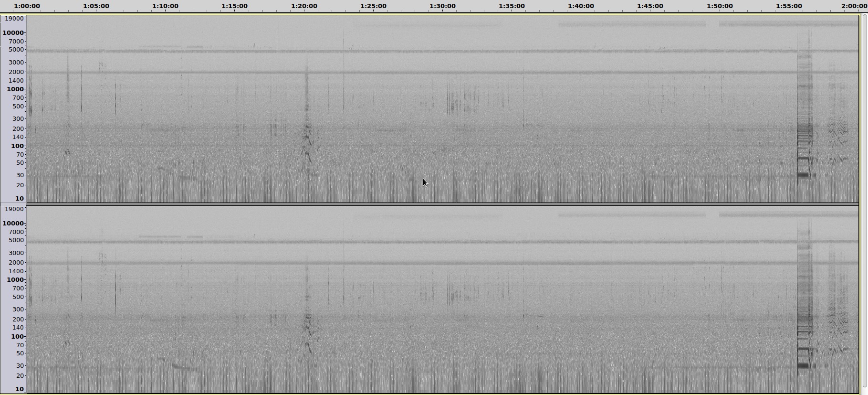Click the 1000 label on the upper frequency scale
Image resolution: width=868 pixels, height=395 pixels.
15,89
